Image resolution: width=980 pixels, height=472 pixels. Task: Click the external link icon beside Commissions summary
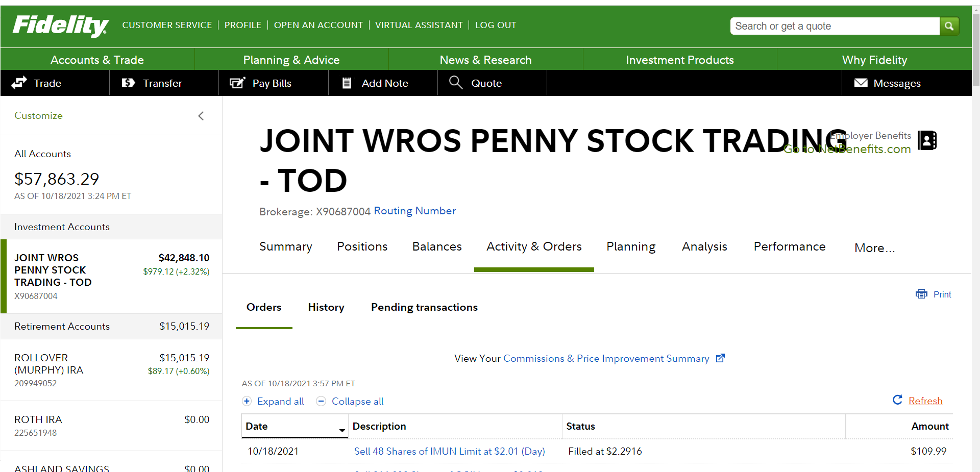click(720, 358)
